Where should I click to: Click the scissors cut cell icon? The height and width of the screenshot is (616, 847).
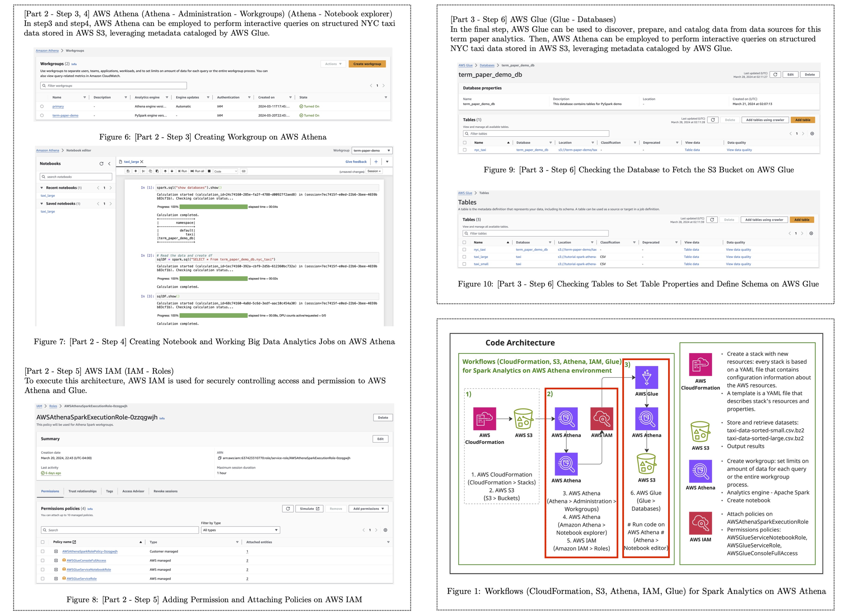143,171
